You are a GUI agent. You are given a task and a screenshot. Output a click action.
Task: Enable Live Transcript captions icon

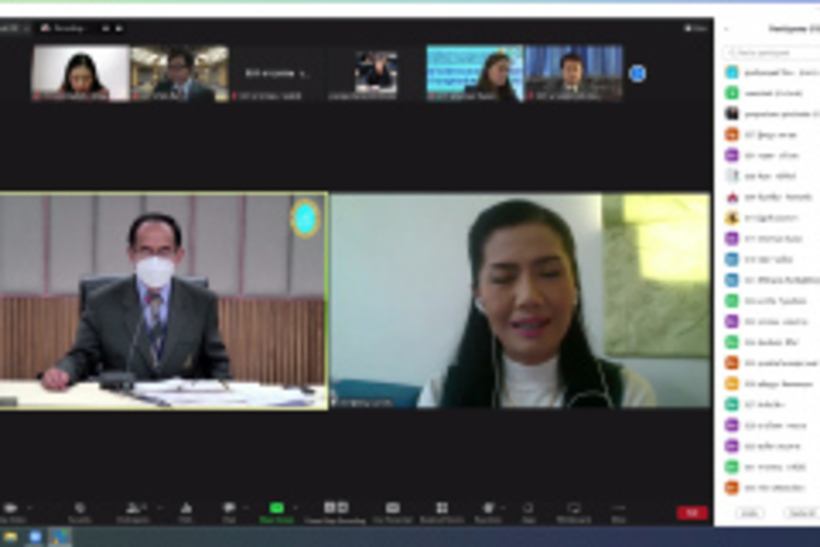393,508
